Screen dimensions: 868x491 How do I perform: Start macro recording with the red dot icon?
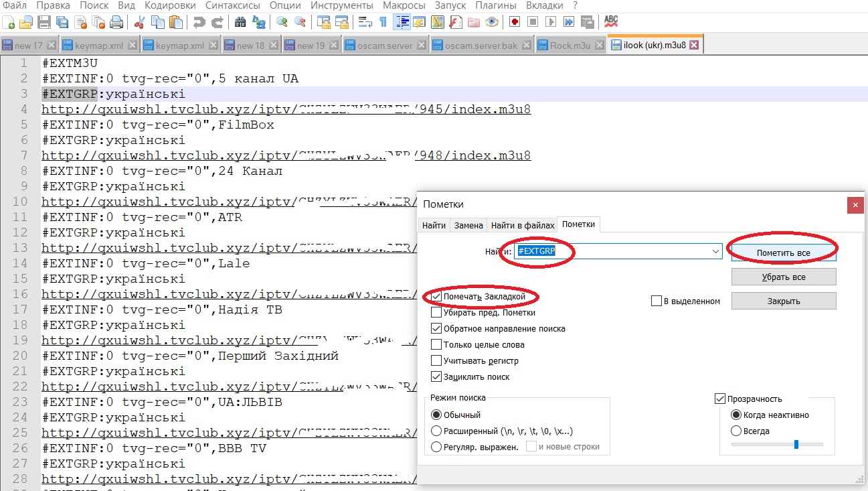515,22
